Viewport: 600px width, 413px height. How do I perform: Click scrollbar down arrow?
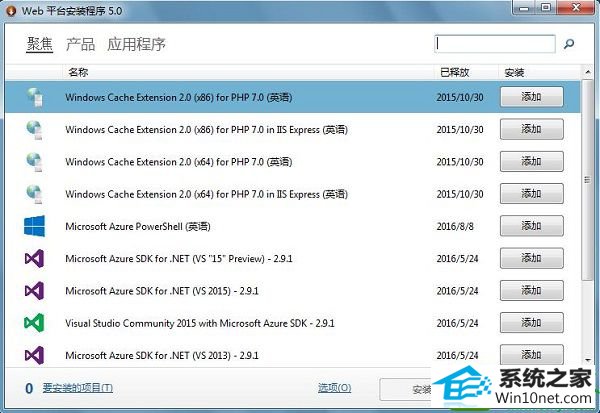(x=588, y=360)
